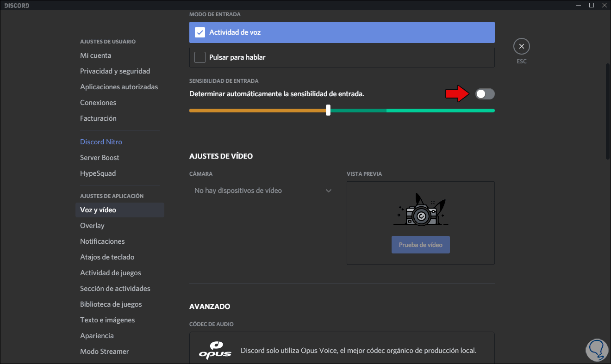The height and width of the screenshot is (364, 611).
Task: Click the Discord logo in the title bar
Action: click(16, 5)
